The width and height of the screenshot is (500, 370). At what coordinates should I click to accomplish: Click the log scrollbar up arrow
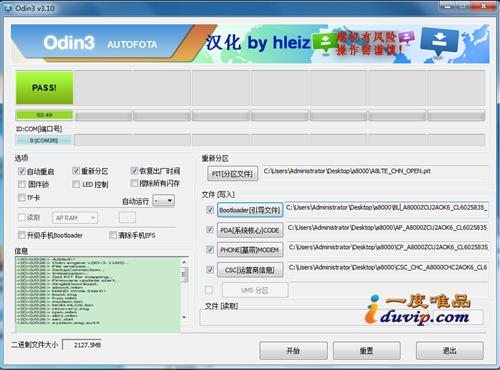point(184,262)
